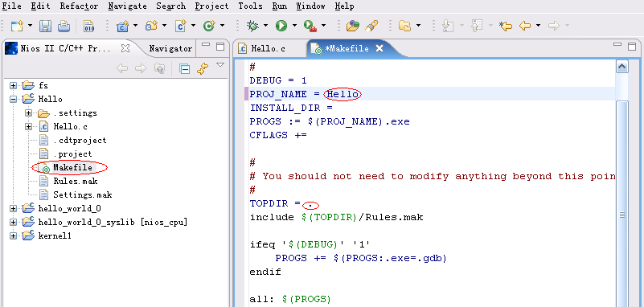Click the New C project icon
This screenshot has height=307, width=644.
[123, 26]
